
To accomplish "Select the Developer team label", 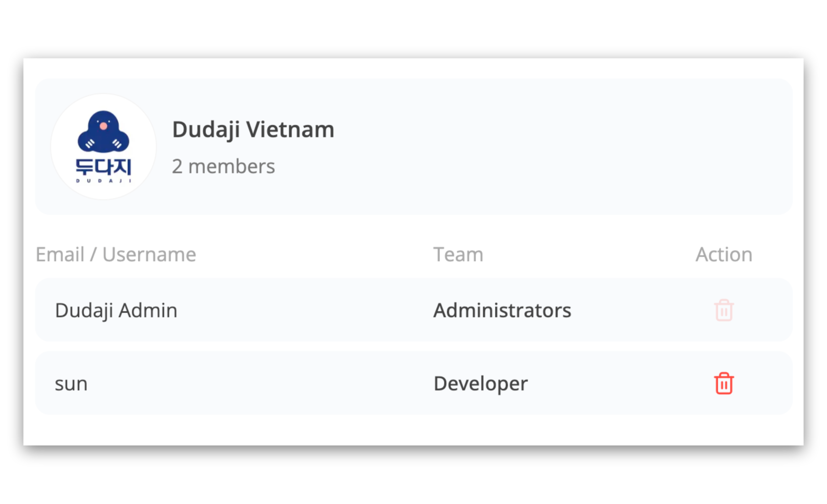I will pos(481,384).
